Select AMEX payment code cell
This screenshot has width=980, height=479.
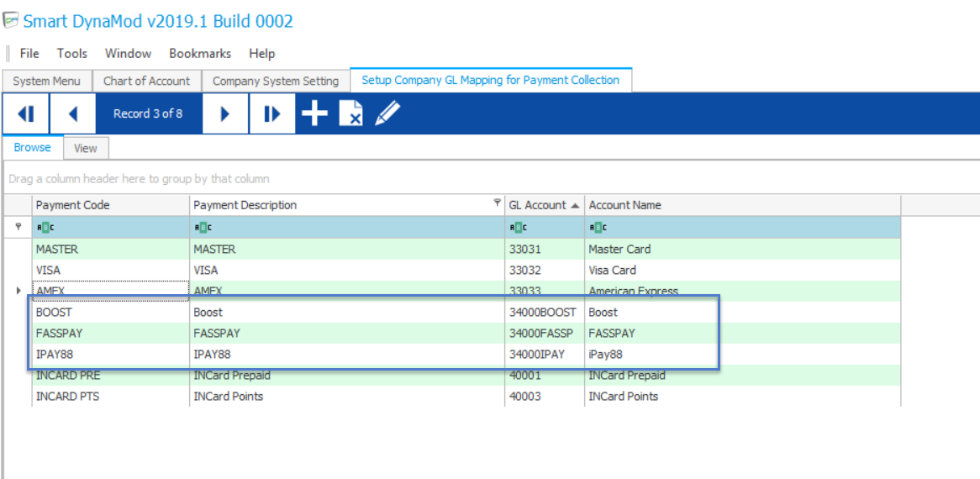click(111, 291)
